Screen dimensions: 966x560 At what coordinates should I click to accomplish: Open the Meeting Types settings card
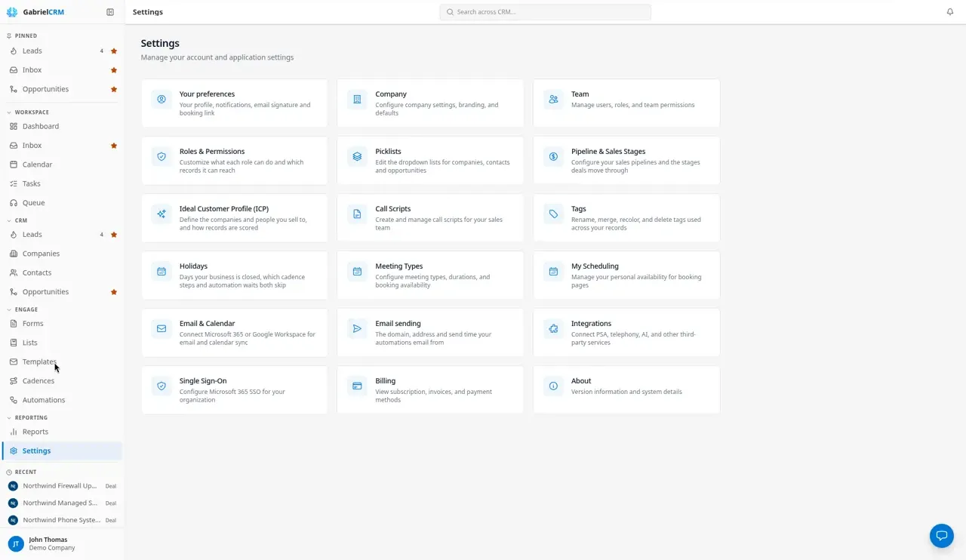430,275
